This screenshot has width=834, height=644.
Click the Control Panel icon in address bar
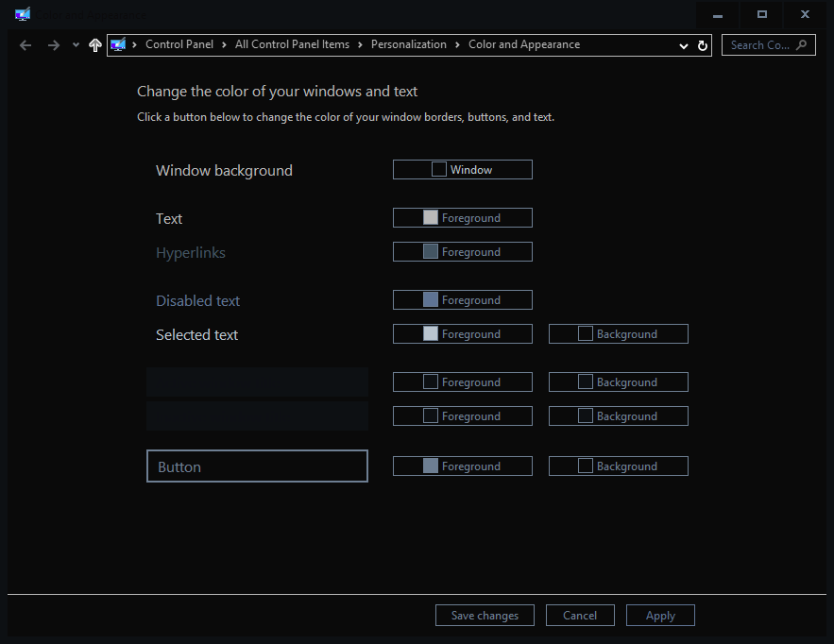point(118,44)
